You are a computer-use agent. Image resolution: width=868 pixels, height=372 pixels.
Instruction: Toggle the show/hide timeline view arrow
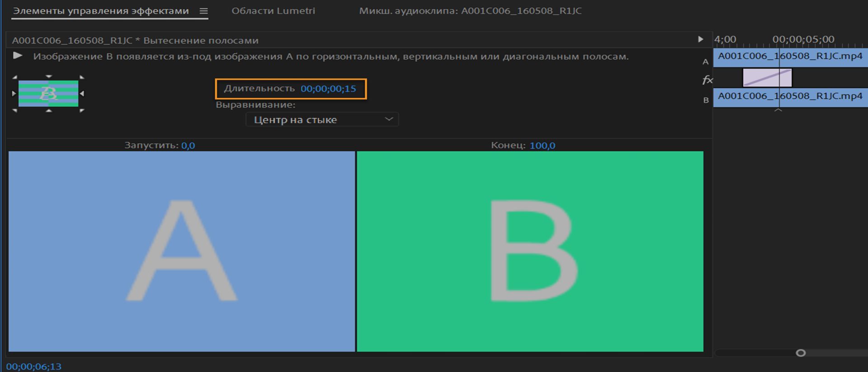click(700, 39)
